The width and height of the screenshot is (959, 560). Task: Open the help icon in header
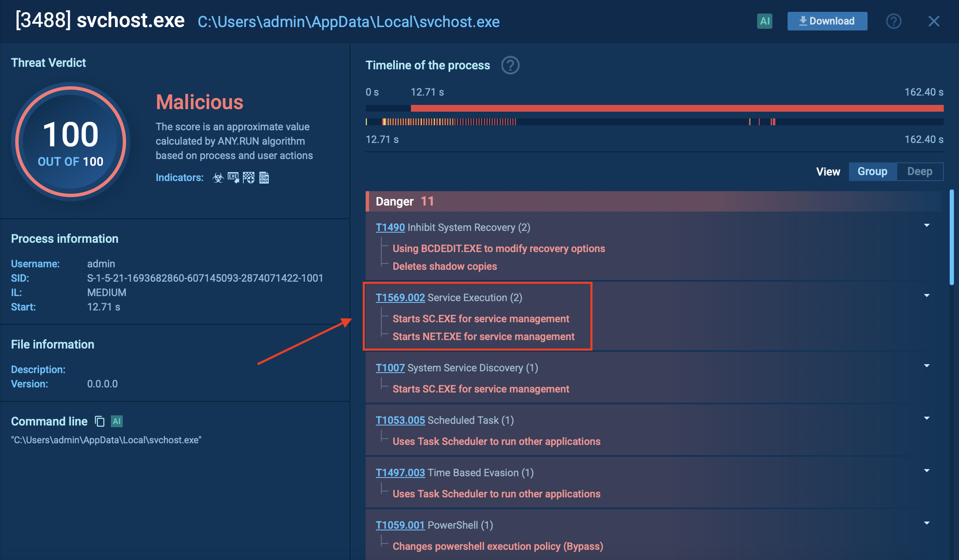pyautogui.click(x=893, y=21)
